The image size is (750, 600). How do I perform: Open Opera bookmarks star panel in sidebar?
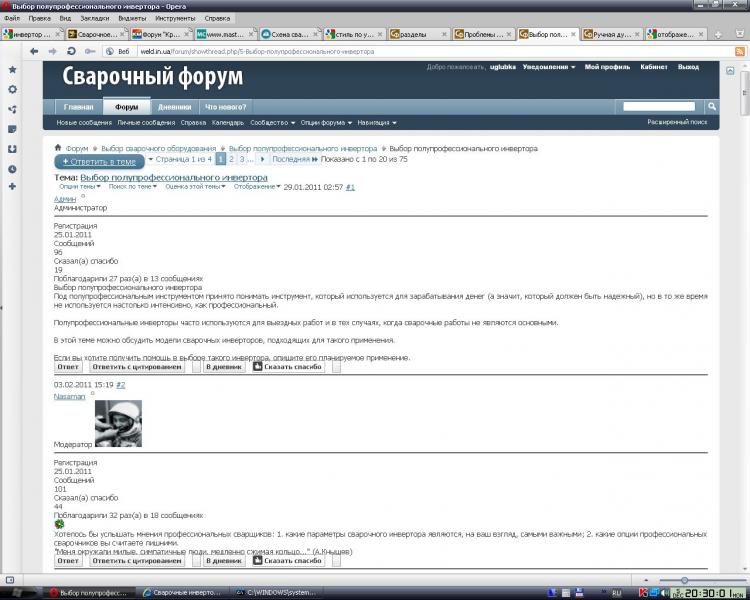pyautogui.click(x=12, y=69)
